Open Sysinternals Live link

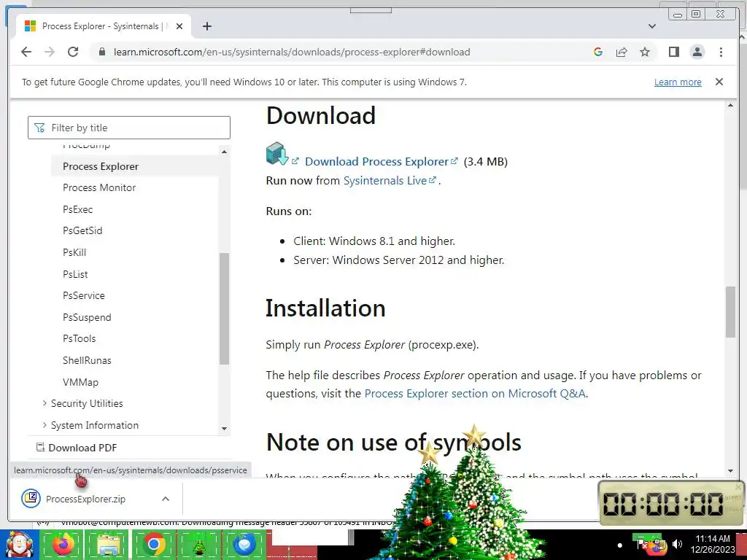[385, 181]
